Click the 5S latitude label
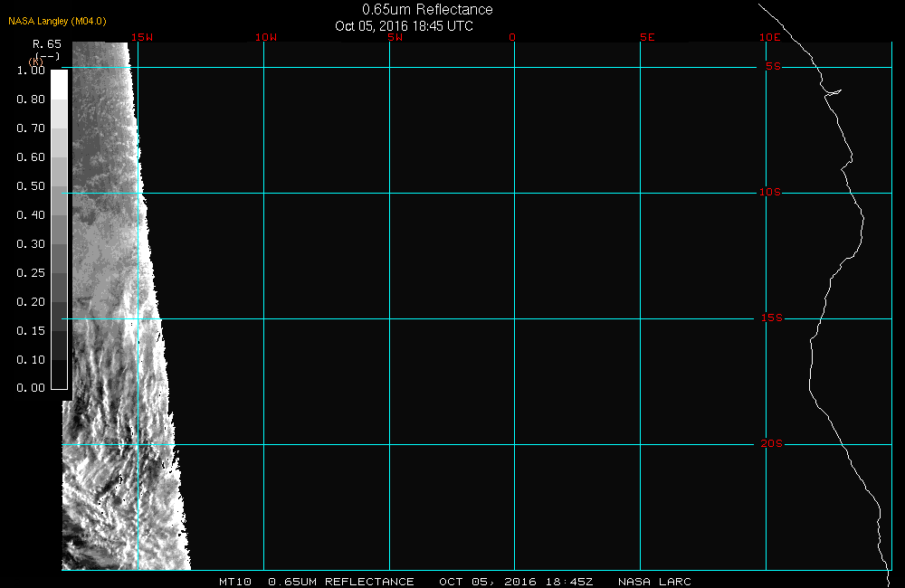905x588 pixels. [x=773, y=67]
